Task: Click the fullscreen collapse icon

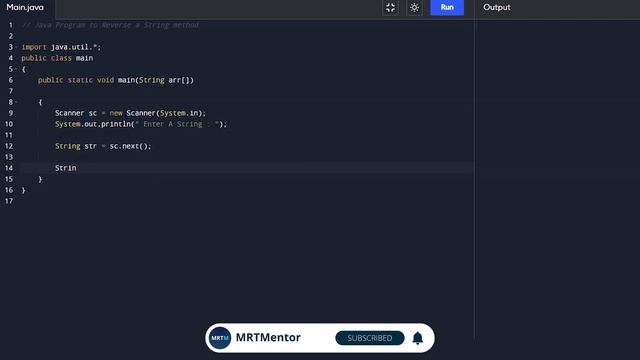Action: point(391,7)
